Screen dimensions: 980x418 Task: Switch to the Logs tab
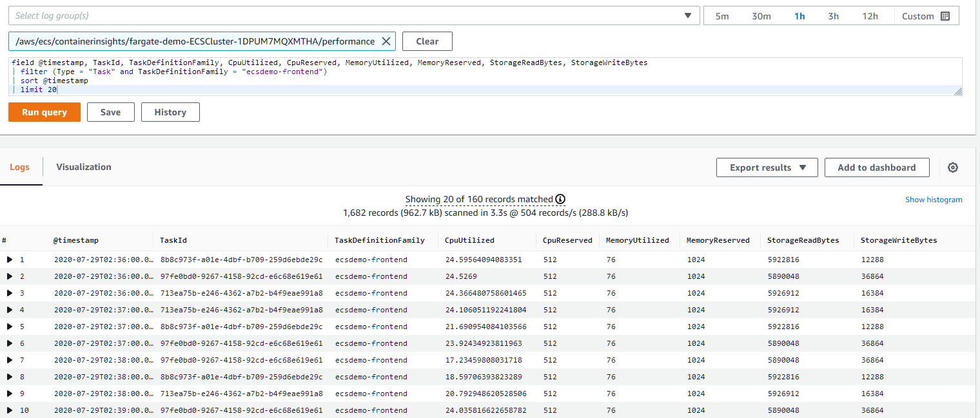coord(20,167)
